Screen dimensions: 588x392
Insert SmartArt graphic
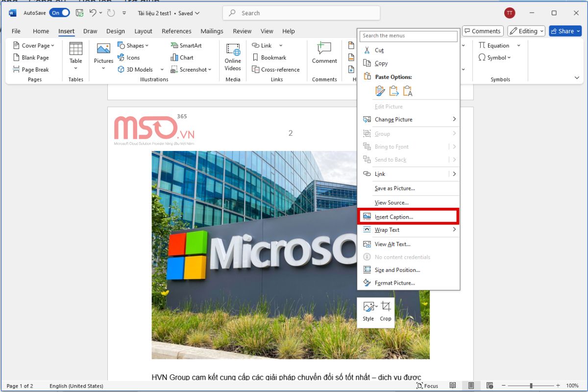tap(186, 46)
